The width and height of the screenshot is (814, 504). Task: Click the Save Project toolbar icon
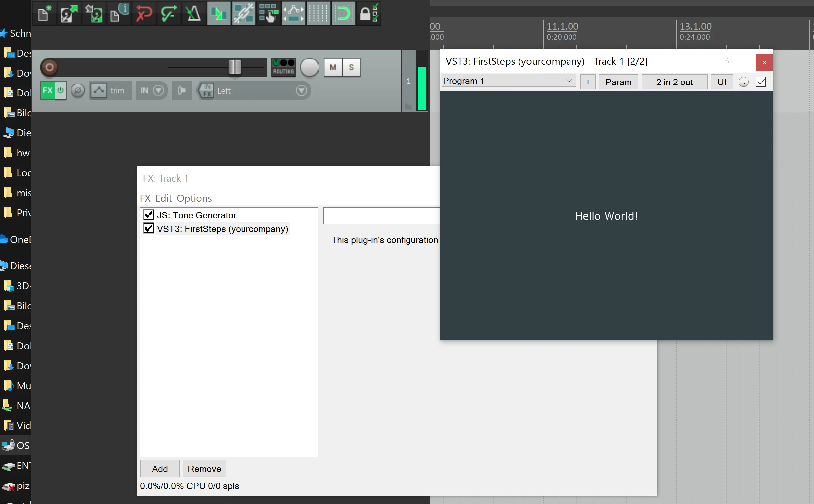[94, 13]
